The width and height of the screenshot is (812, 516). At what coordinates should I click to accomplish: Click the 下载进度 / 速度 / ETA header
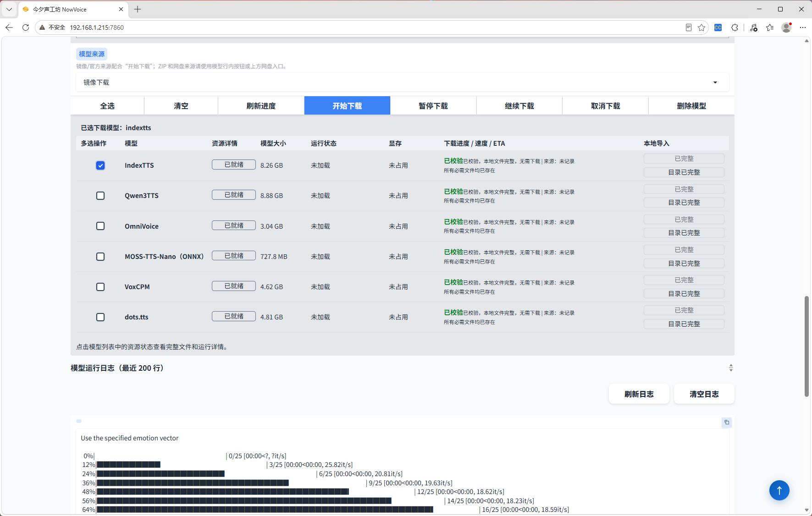pos(474,143)
